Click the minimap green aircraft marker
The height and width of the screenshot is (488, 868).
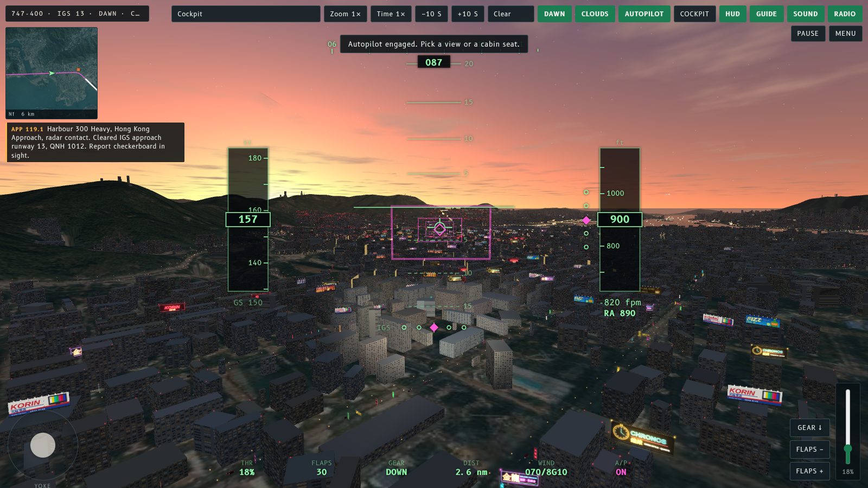(52, 73)
